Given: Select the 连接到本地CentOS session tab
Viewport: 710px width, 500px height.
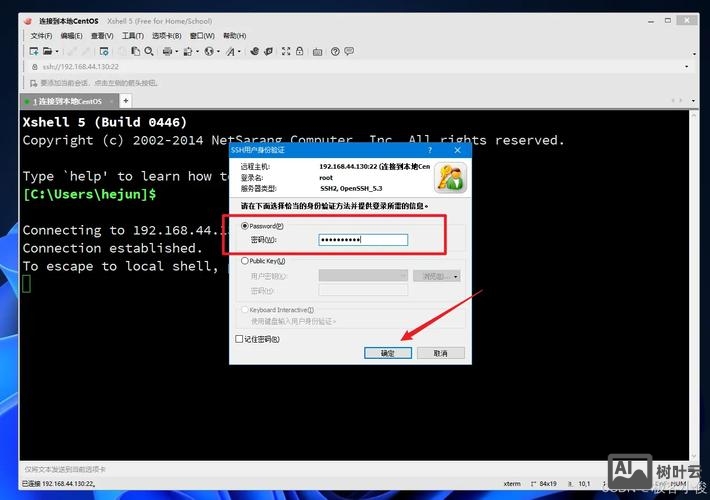Looking at the screenshot, I should point(67,101).
